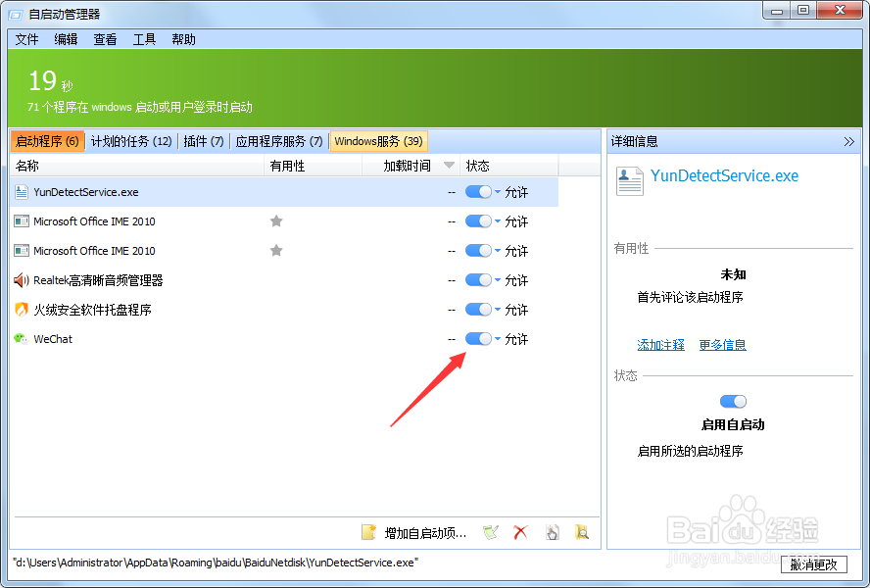Open status dropdown arrow for YunDetectService.exe
Viewport: 870px width, 588px height.
click(498, 192)
